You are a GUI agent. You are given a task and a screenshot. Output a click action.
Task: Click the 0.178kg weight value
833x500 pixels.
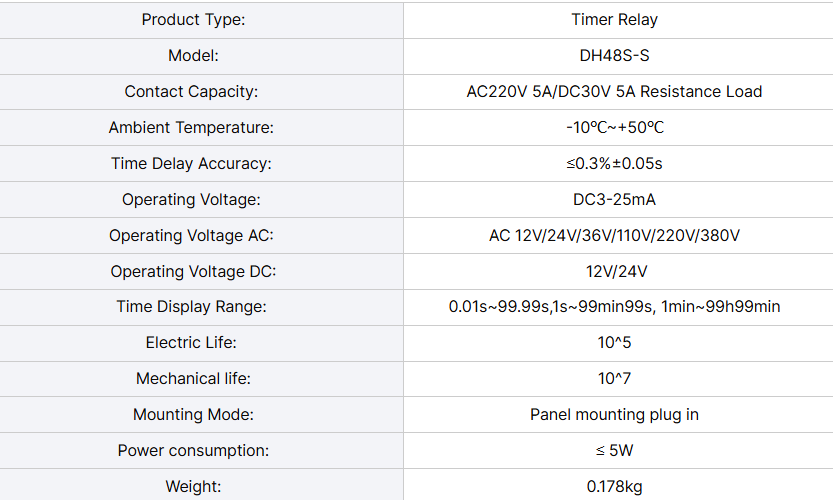(615, 487)
